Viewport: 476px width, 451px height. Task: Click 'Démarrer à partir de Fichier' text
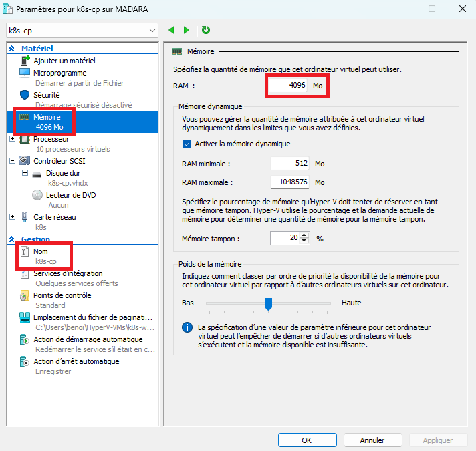[80, 83]
